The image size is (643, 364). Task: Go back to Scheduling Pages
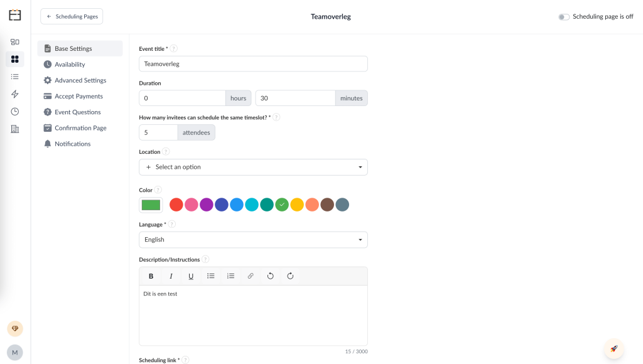72,16
